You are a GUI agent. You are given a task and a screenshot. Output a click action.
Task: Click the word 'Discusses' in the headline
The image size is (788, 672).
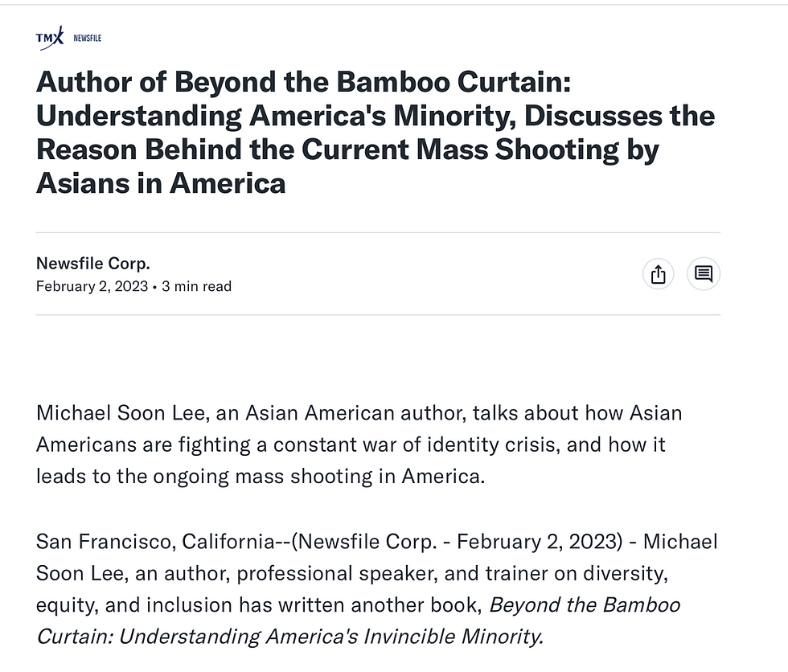[x=593, y=116]
